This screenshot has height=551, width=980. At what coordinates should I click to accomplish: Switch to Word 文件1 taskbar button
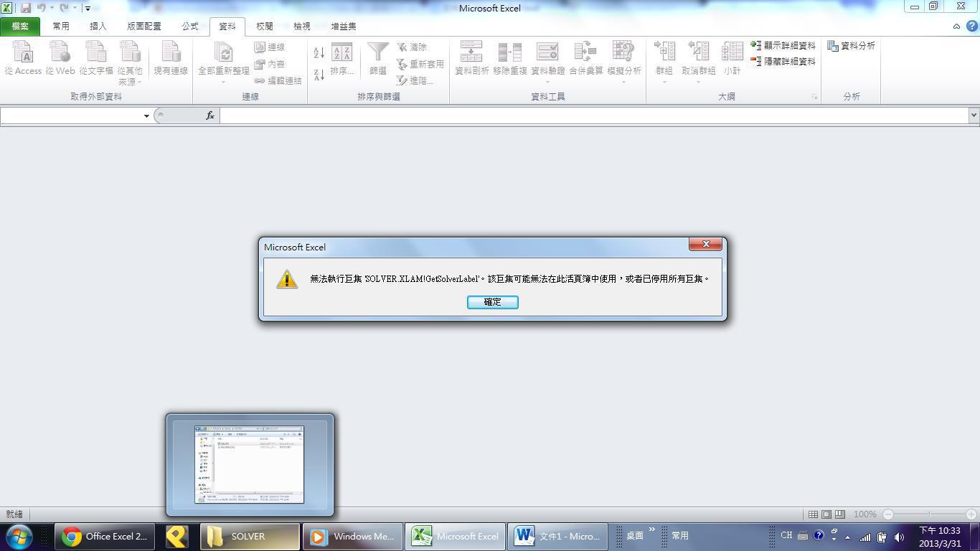558,536
